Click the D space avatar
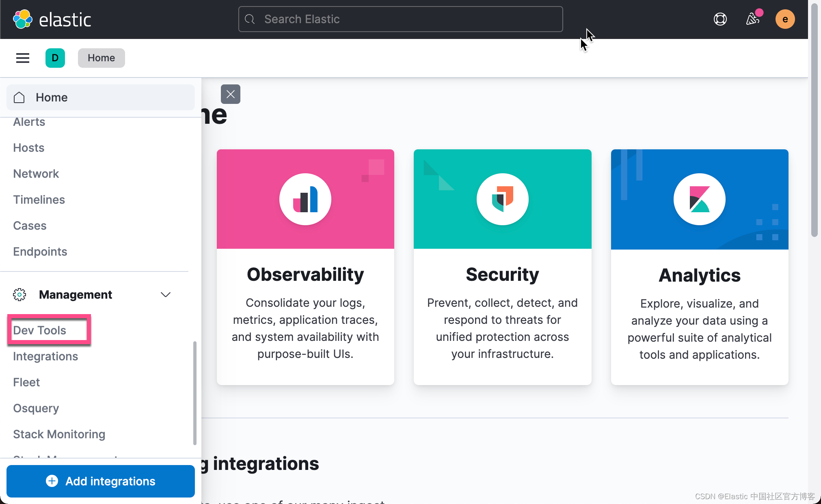The height and width of the screenshot is (504, 821). [x=55, y=58]
